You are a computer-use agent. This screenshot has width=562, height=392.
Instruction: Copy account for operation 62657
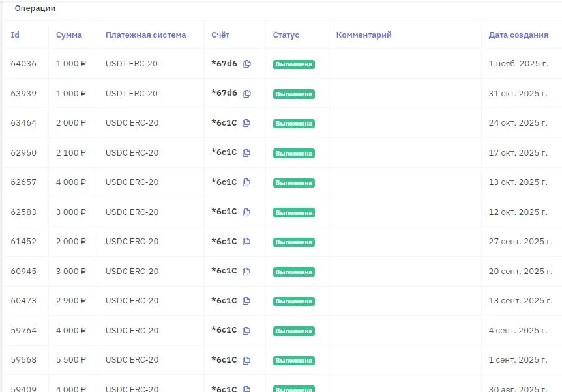pyautogui.click(x=246, y=182)
